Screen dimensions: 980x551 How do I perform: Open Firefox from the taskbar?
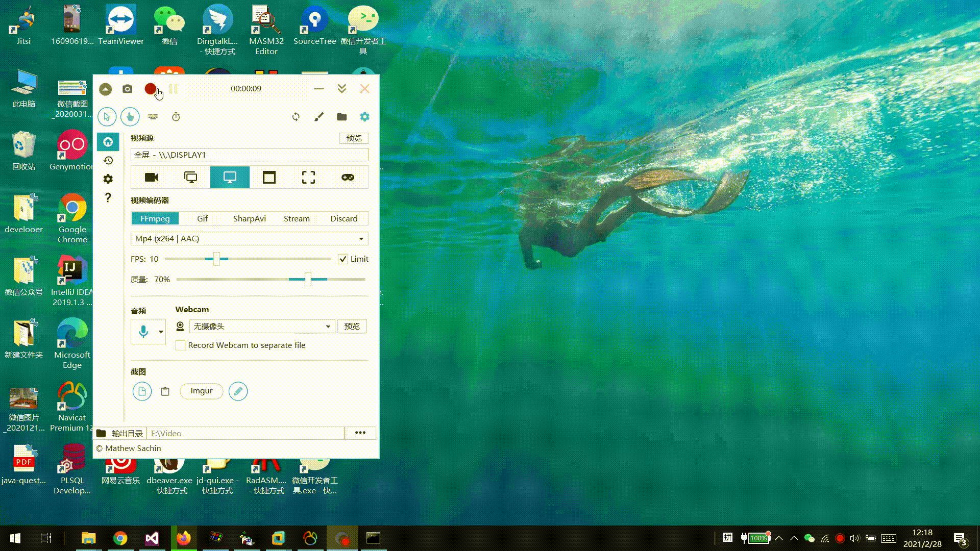(x=184, y=538)
